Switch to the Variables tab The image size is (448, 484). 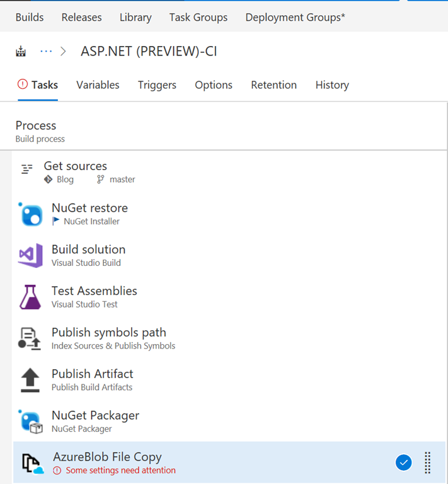point(98,85)
